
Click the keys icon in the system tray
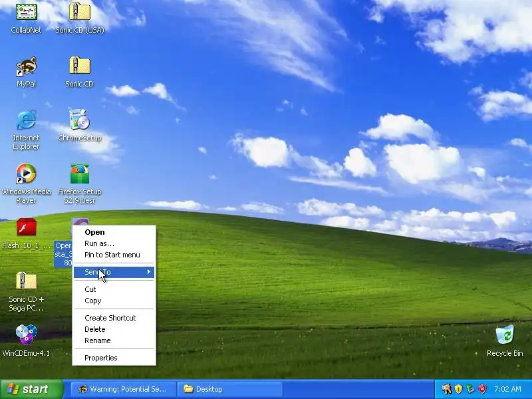pos(446,389)
